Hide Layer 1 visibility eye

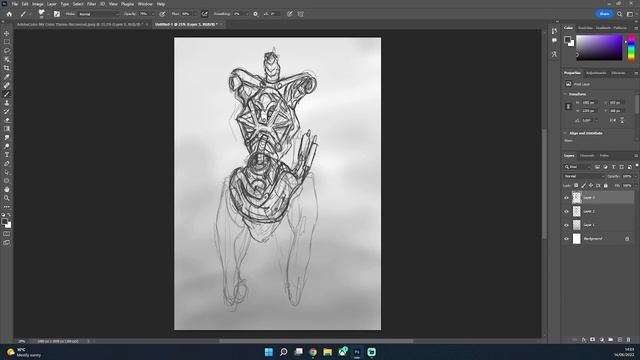[x=566, y=225]
